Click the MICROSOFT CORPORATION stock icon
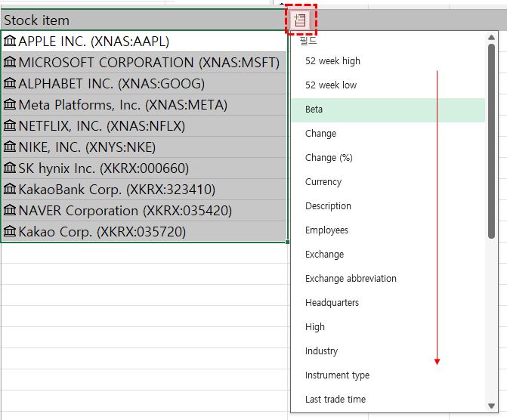This screenshot has height=420, width=507. click(10, 62)
